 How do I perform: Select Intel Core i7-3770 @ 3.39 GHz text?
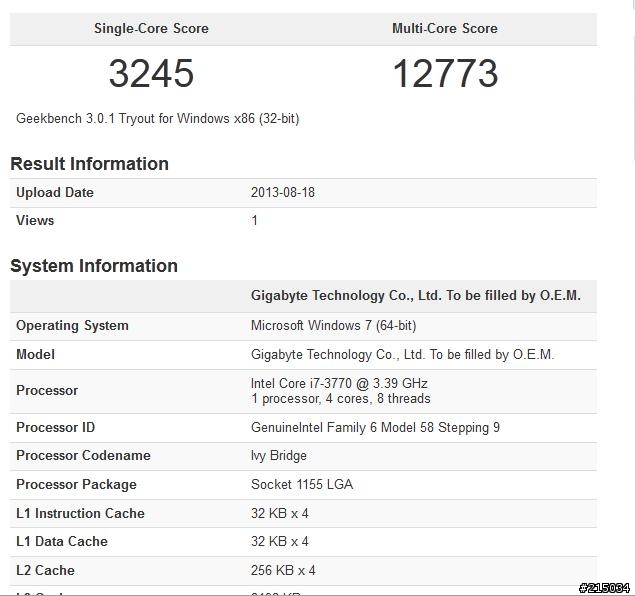tap(339, 383)
